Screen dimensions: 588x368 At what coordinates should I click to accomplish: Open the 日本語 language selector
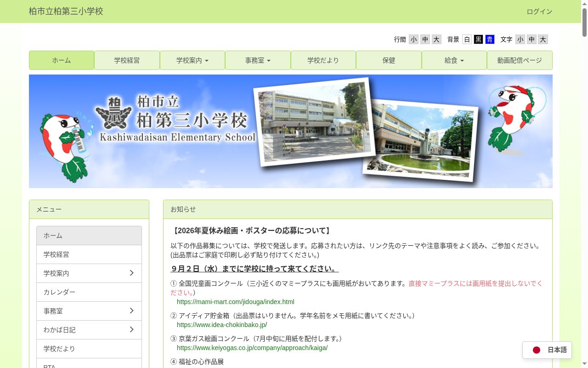tap(547, 350)
